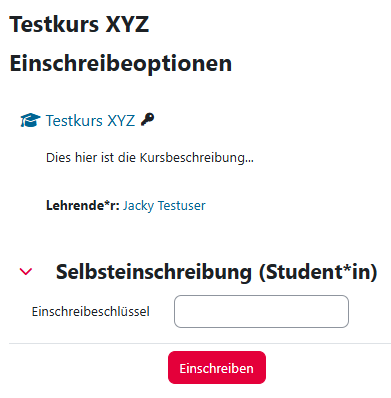Screen dimensions: 391x398
Task: Place cursor in the enrolment key text box
Action: point(261,311)
